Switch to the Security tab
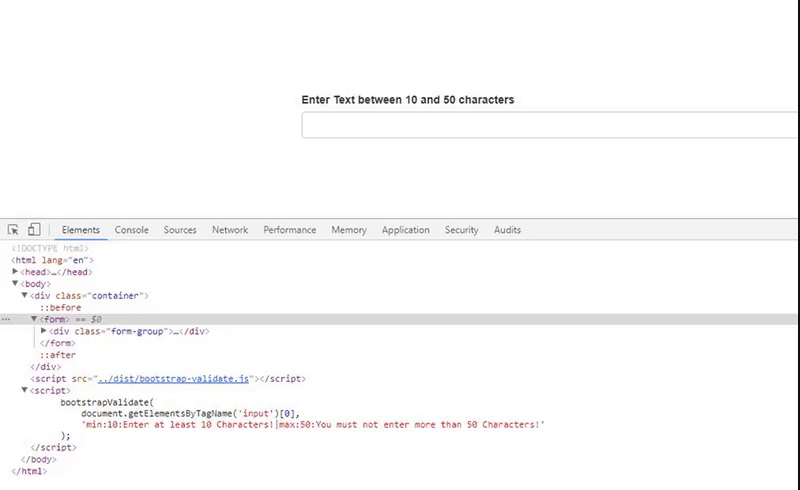800x490 pixels. (x=462, y=230)
